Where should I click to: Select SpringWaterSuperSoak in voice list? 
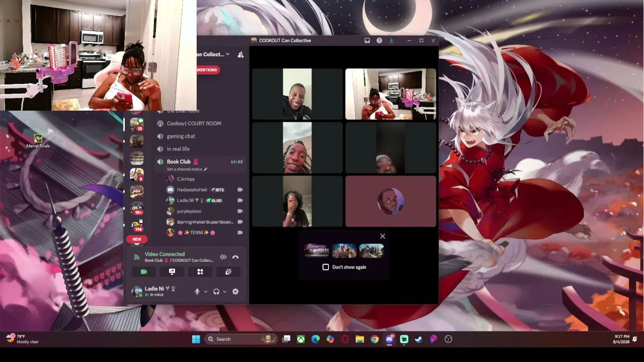[204, 222]
